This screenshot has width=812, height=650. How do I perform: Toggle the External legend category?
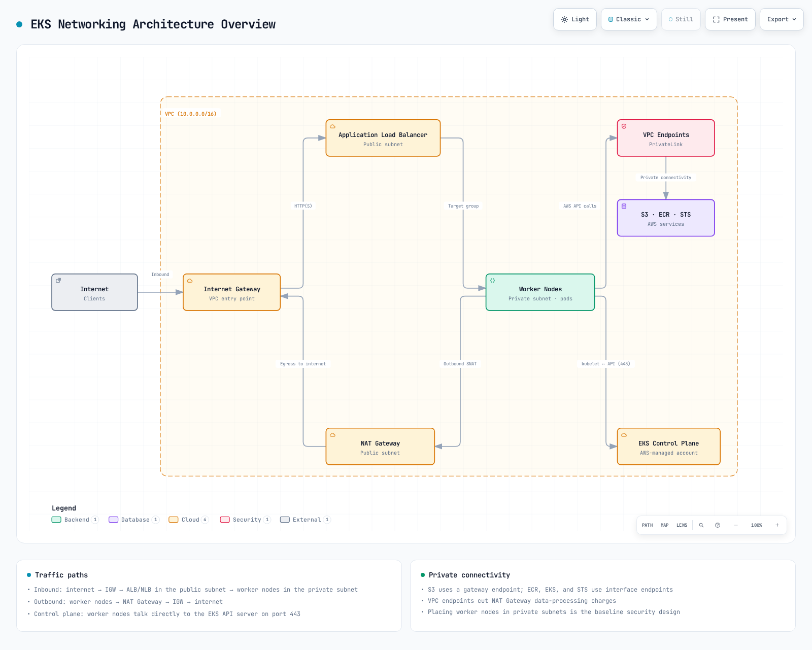click(x=306, y=520)
